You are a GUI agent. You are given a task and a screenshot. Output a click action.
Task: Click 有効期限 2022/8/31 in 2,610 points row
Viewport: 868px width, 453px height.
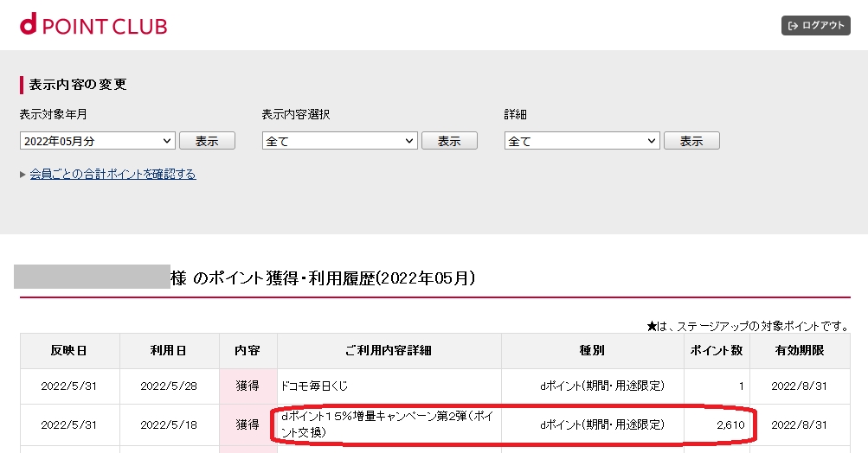(x=800, y=424)
